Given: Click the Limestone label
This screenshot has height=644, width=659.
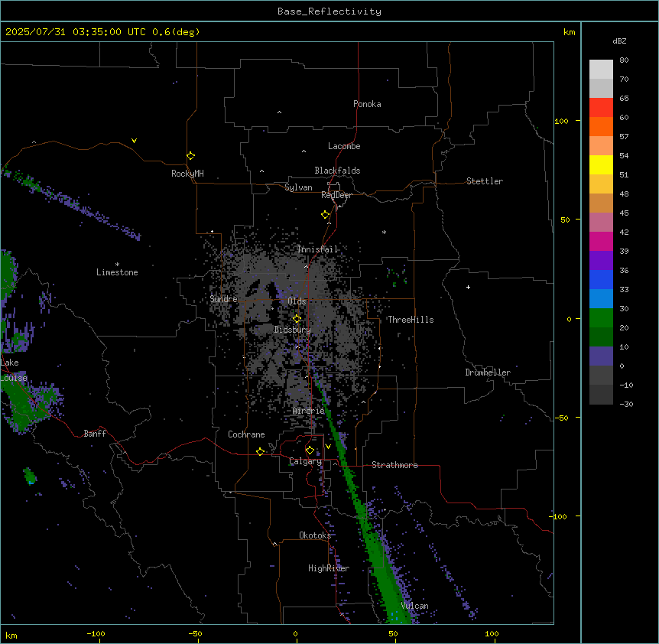Looking at the screenshot, I should click(117, 272).
